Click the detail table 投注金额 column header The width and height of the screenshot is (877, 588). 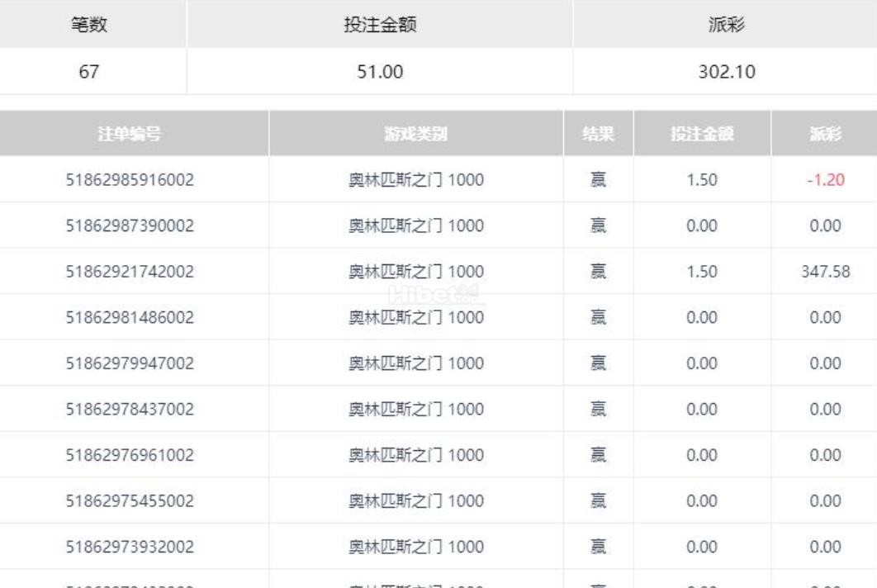(702, 134)
